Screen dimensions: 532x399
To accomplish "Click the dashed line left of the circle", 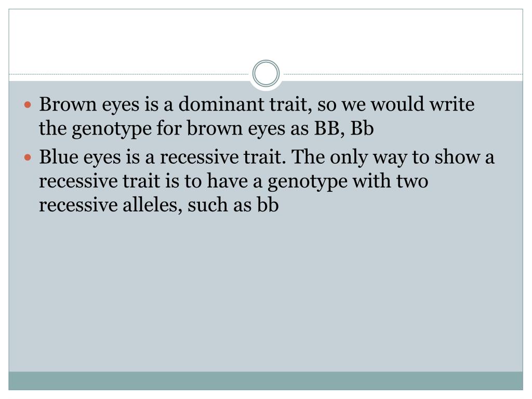I will point(130,74).
